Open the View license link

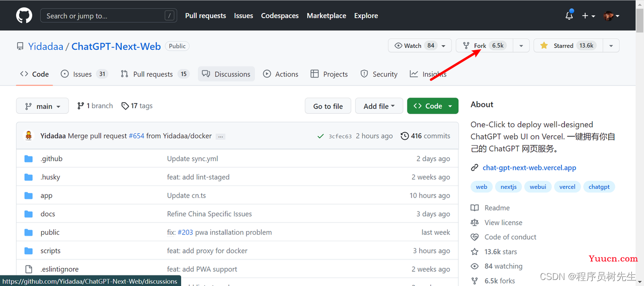click(x=497, y=222)
